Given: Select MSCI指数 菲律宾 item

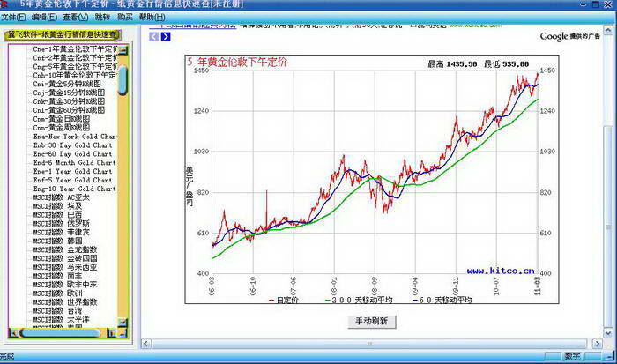Looking at the screenshot, I should coord(62,232).
